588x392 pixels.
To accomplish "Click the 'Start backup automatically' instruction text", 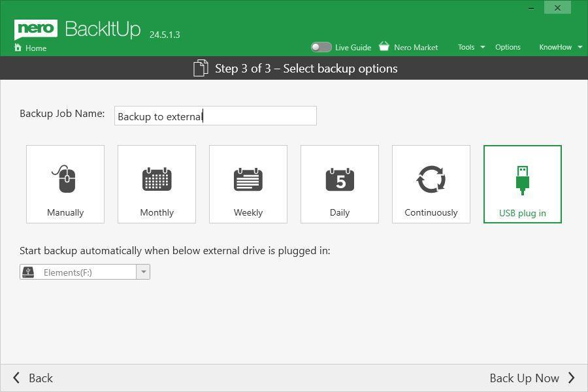I will click(x=174, y=251).
